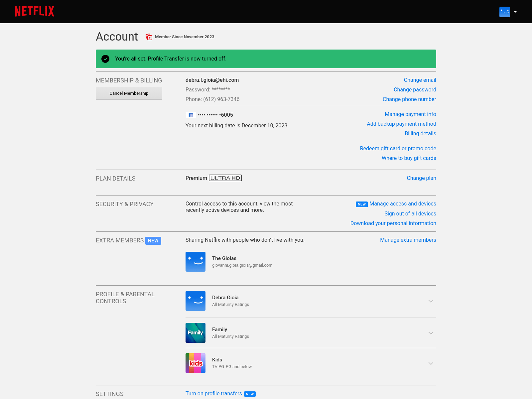Click the Premium plan label

click(196, 178)
